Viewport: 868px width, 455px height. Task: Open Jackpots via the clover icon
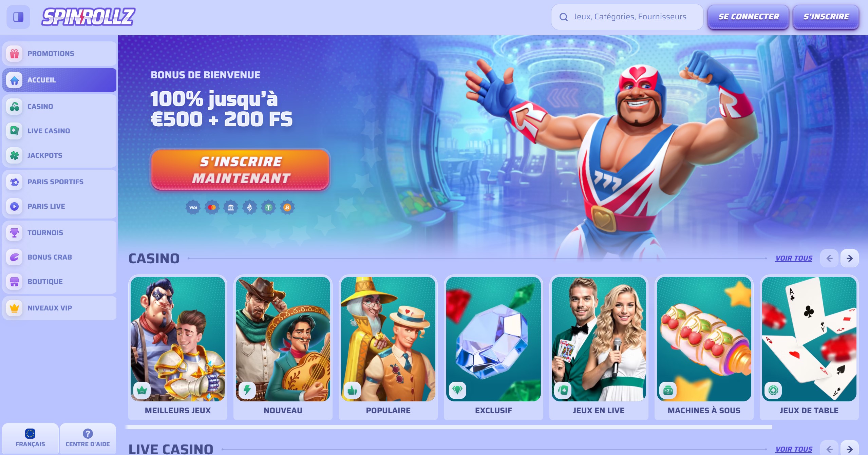point(14,155)
